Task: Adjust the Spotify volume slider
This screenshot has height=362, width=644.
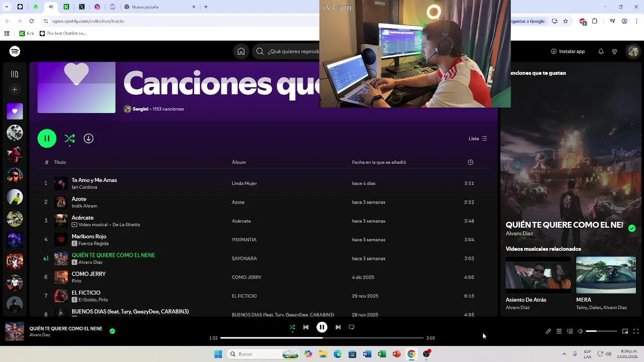Action: [x=601, y=331]
